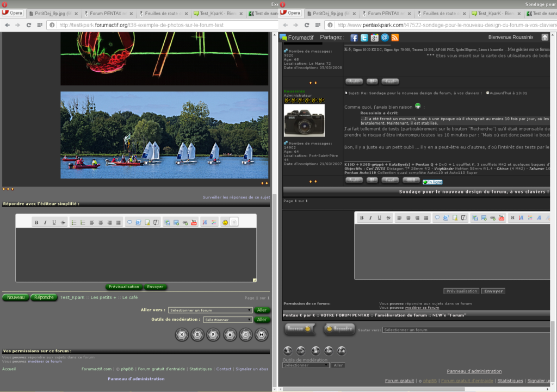The width and height of the screenshot is (557, 392).
Task: Click the green Nouveau button
Action: (x=16, y=297)
